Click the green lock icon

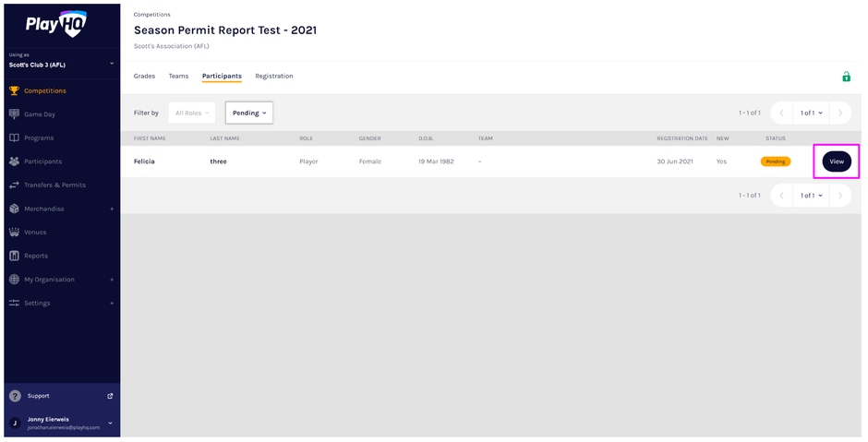click(846, 77)
